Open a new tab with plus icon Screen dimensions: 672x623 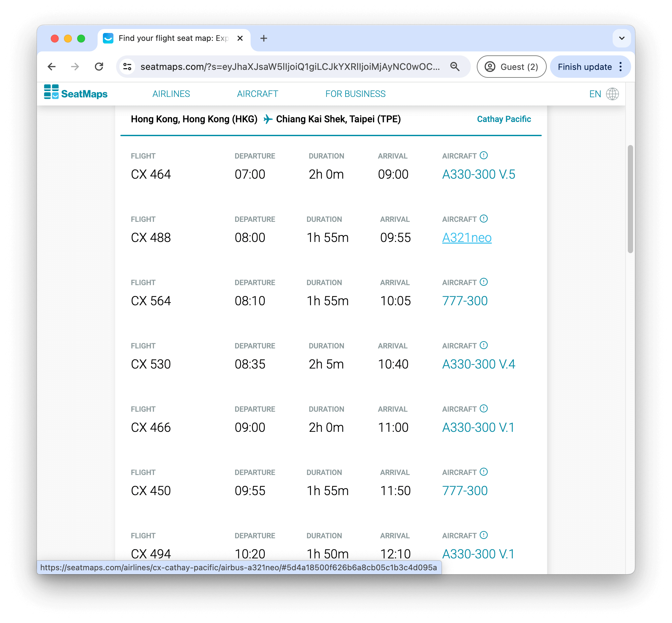[264, 39]
